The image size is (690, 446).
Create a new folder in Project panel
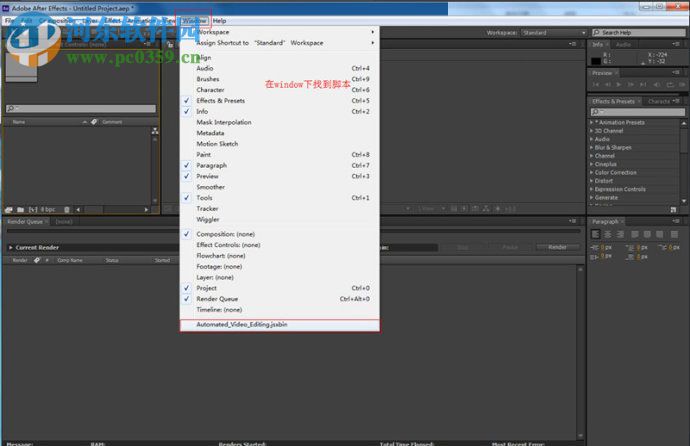point(20,210)
